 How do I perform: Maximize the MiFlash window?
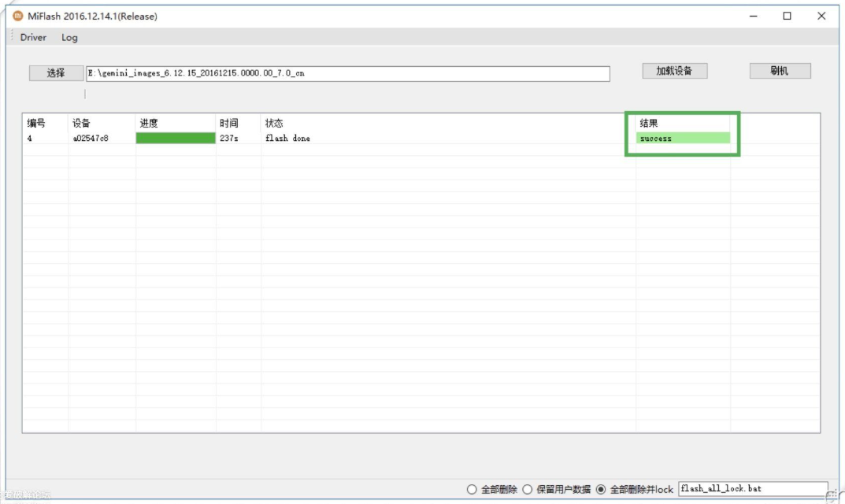(787, 16)
